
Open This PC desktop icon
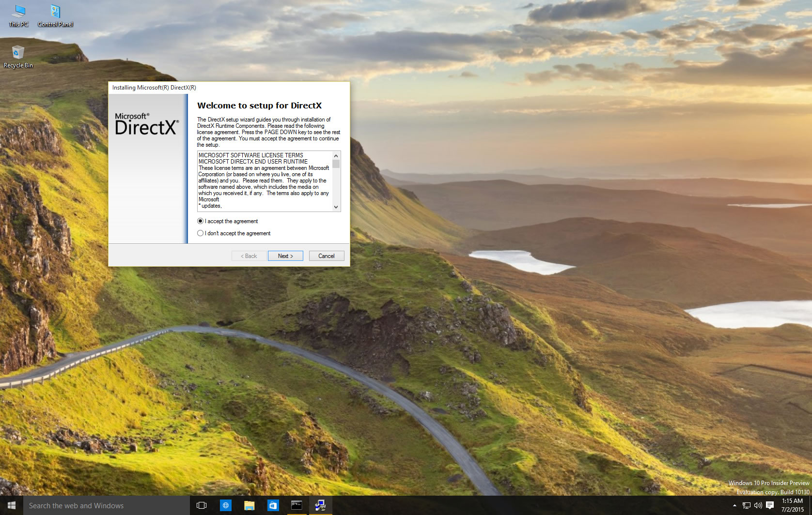click(18, 15)
